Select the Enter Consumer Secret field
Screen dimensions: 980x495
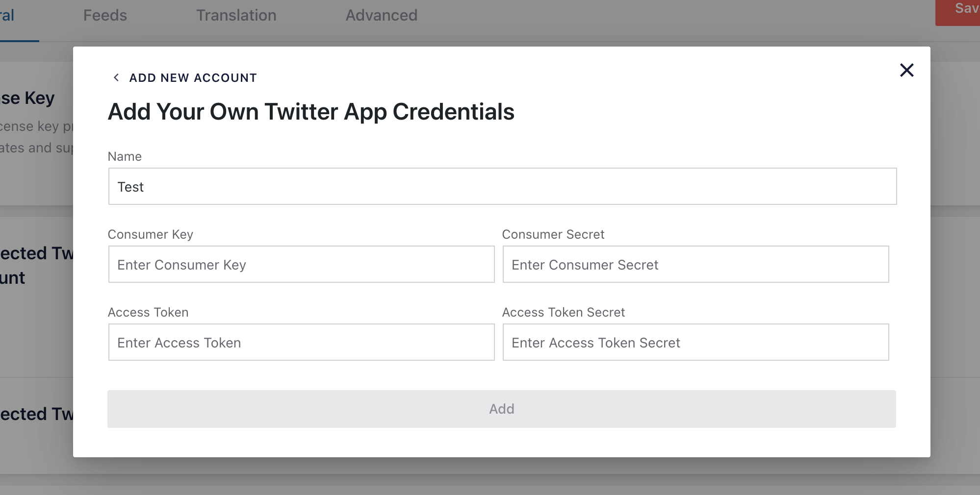click(696, 265)
